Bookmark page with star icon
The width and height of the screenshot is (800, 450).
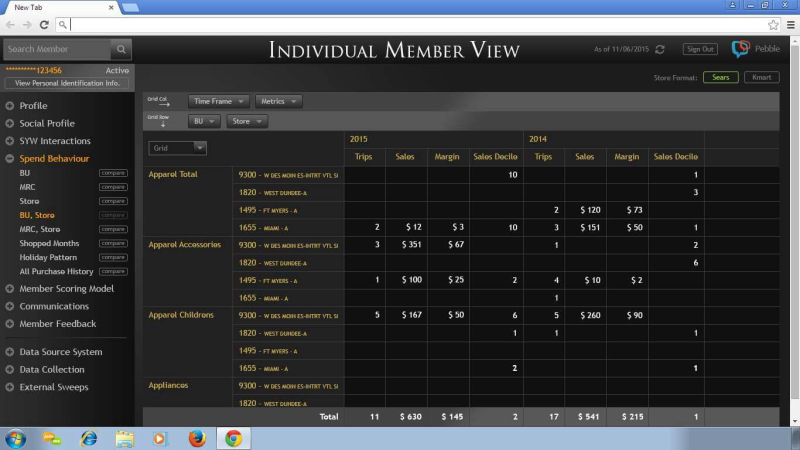tap(773, 24)
